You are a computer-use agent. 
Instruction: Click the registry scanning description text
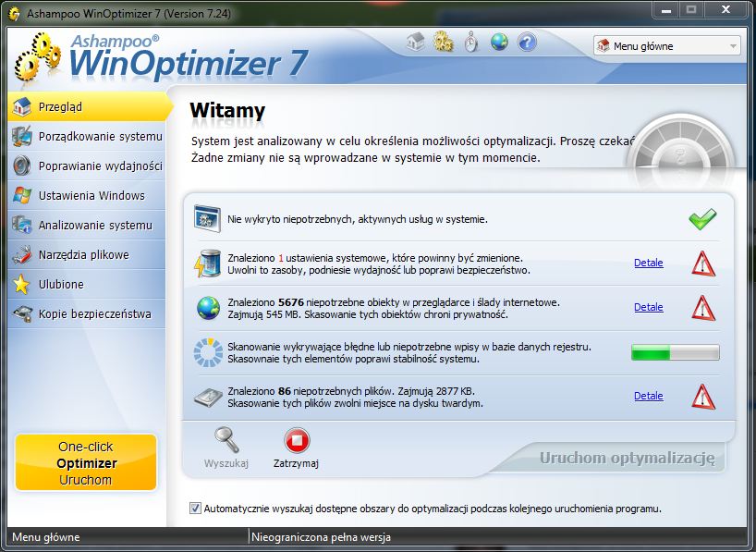click(x=409, y=352)
